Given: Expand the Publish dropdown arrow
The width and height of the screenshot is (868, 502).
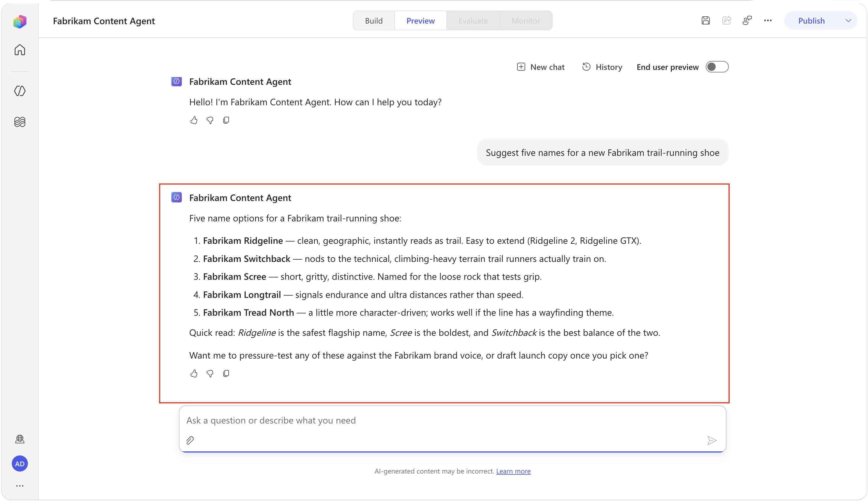Looking at the screenshot, I should pos(848,21).
